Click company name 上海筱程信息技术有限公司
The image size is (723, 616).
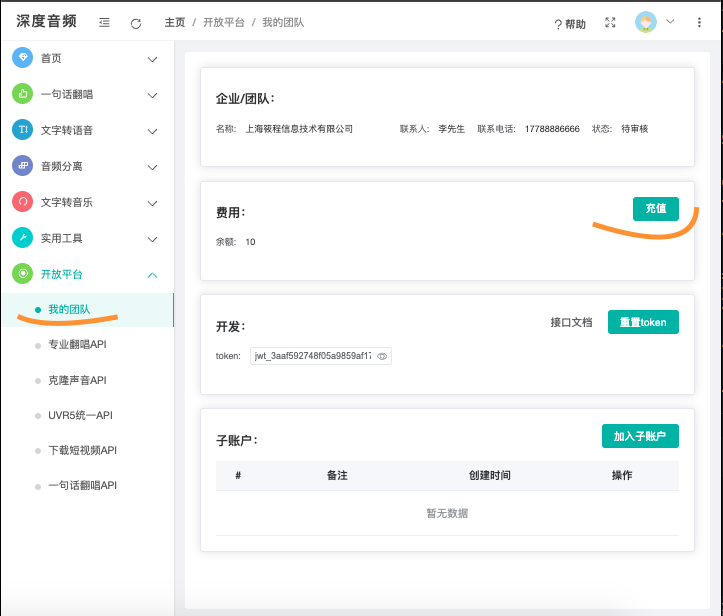click(299, 129)
